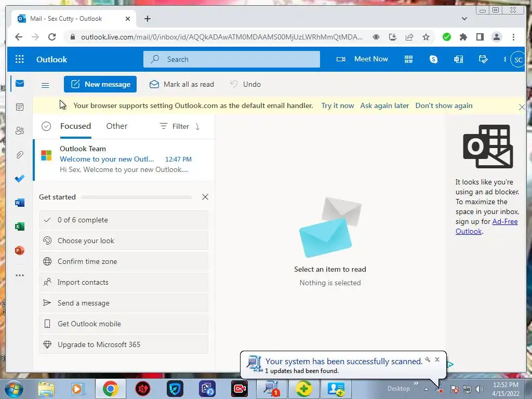Image resolution: width=532 pixels, height=399 pixels.
Task: Start a Meet Now video call
Action: tap(362, 59)
